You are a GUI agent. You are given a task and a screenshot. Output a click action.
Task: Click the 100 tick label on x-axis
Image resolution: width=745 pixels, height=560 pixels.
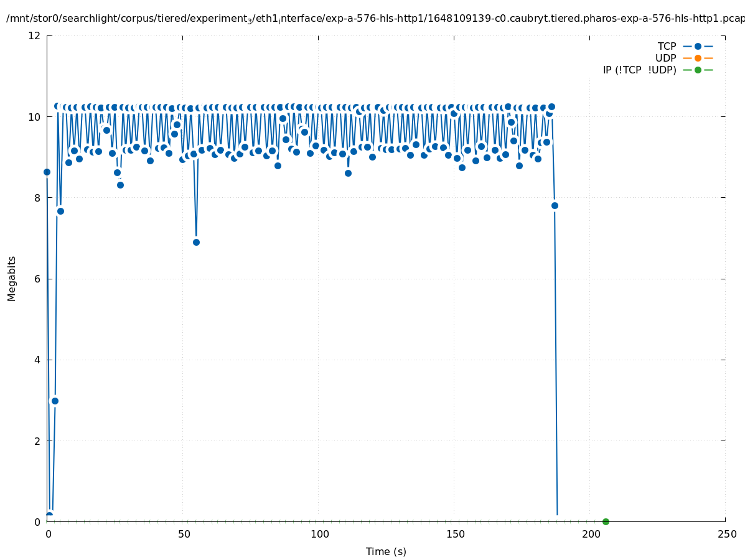319,534
